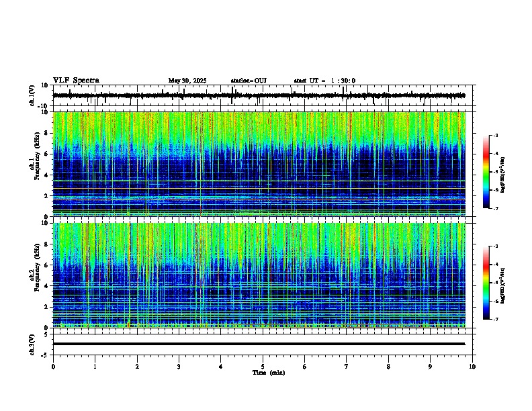Click the "station=OUI" header label

249,81
